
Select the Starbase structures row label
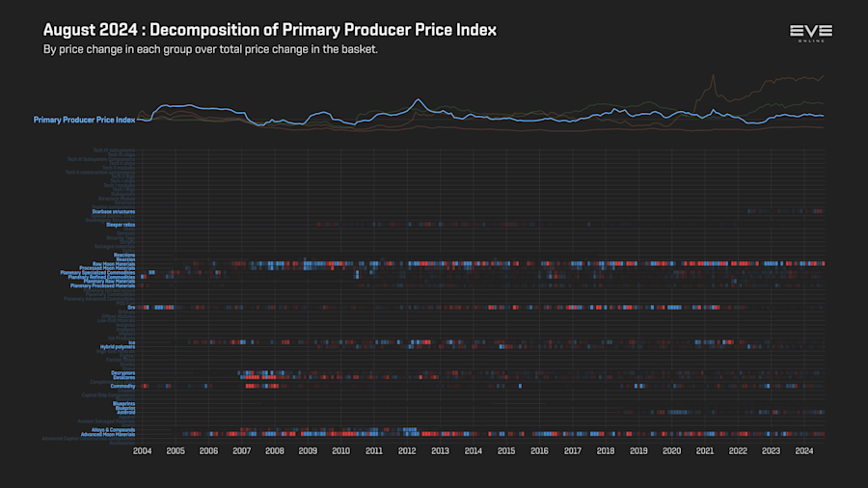coord(114,212)
